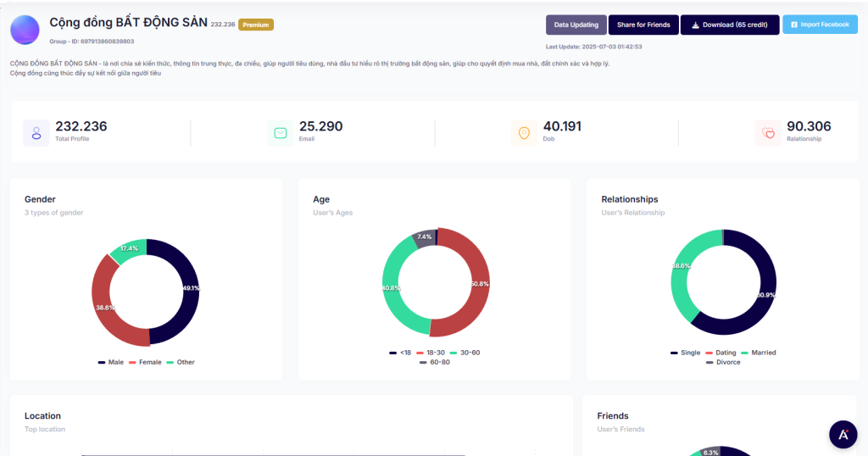Click the Import Facebook button
Image resolution: width=868 pixels, height=456 pixels.
pyautogui.click(x=820, y=25)
